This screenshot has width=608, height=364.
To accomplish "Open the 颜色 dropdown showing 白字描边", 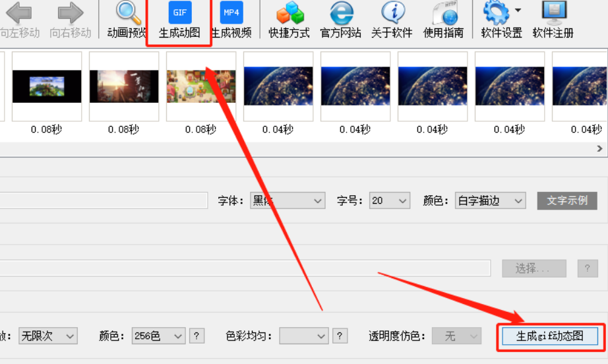I will [490, 200].
